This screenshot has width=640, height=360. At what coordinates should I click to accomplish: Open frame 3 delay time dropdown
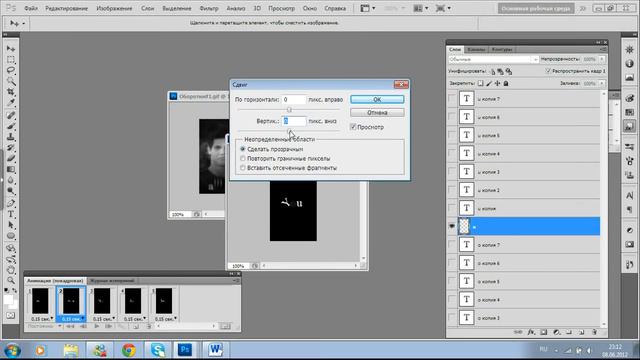coord(113,318)
